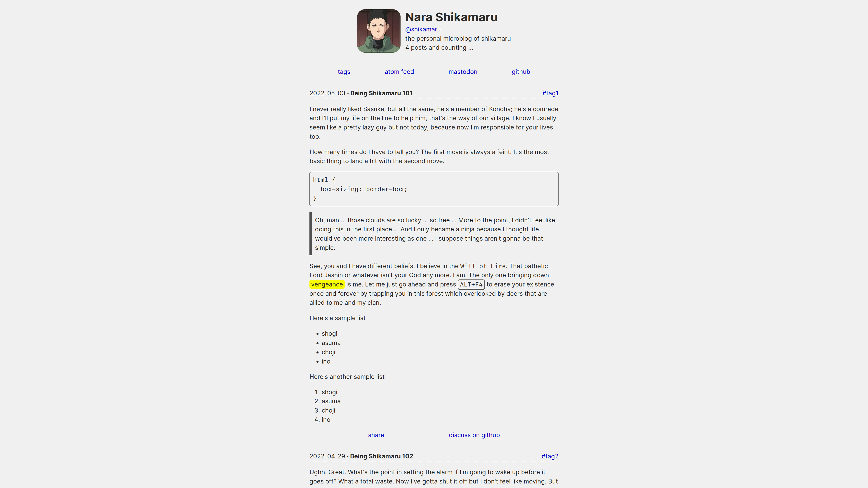Click share on Being Shikamaru 101
Image resolution: width=868 pixels, height=488 pixels.
point(376,435)
